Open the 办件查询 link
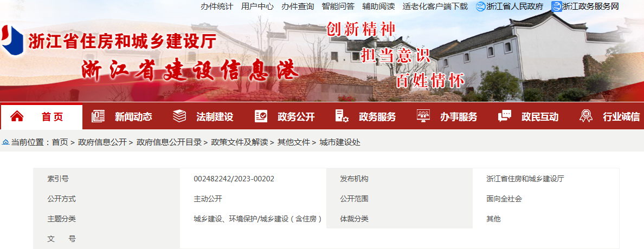Viewport: 644px width, 249px height. tap(298, 6)
